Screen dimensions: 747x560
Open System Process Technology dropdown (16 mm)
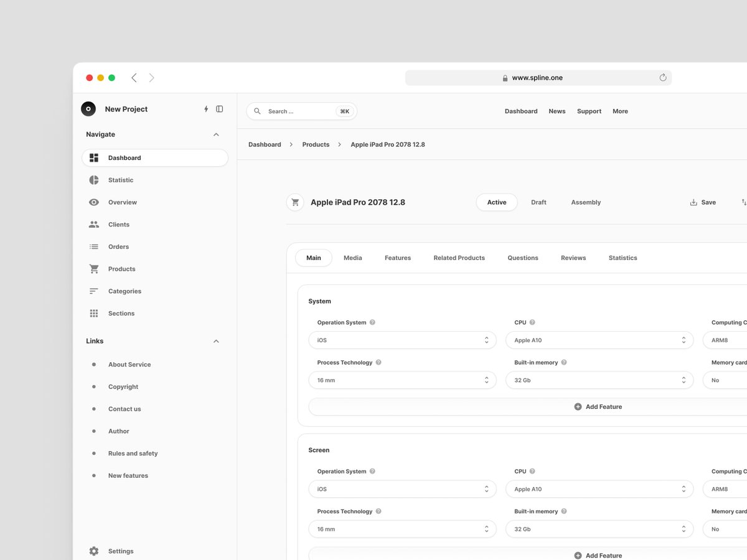point(403,380)
